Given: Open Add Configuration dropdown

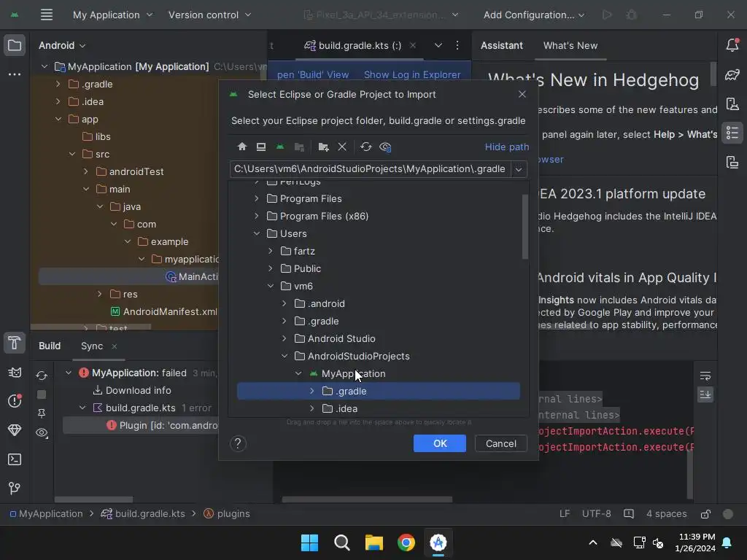Looking at the screenshot, I should [x=533, y=15].
